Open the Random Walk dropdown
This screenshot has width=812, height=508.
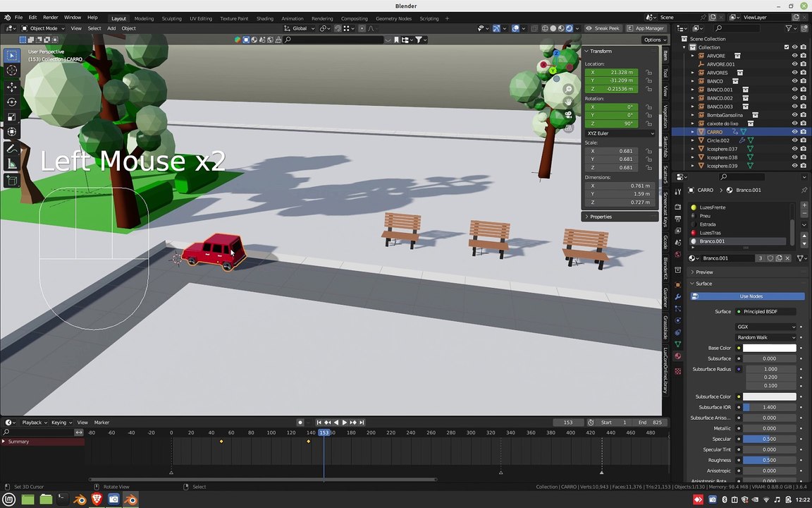click(x=765, y=337)
